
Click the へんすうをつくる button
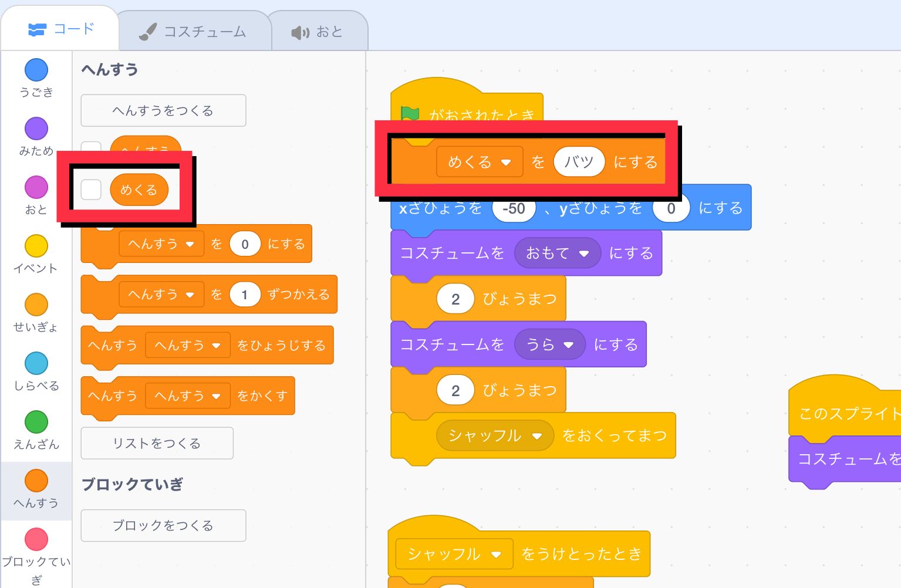(163, 110)
